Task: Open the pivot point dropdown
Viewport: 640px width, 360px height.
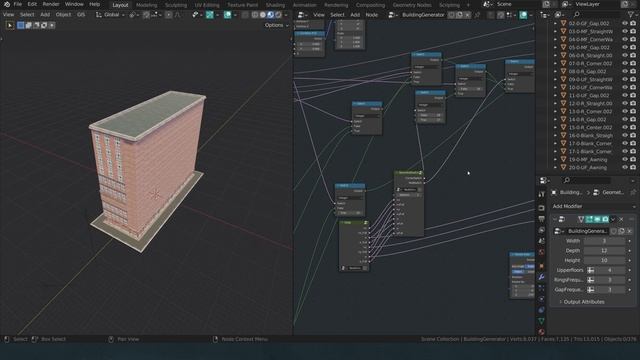Action: [133, 15]
